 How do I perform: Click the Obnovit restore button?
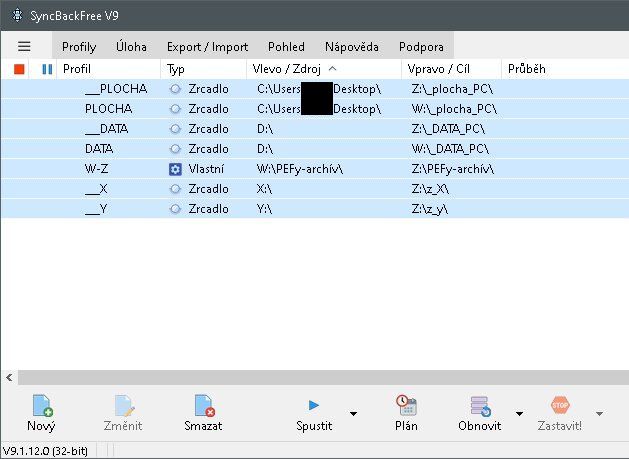pos(479,413)
